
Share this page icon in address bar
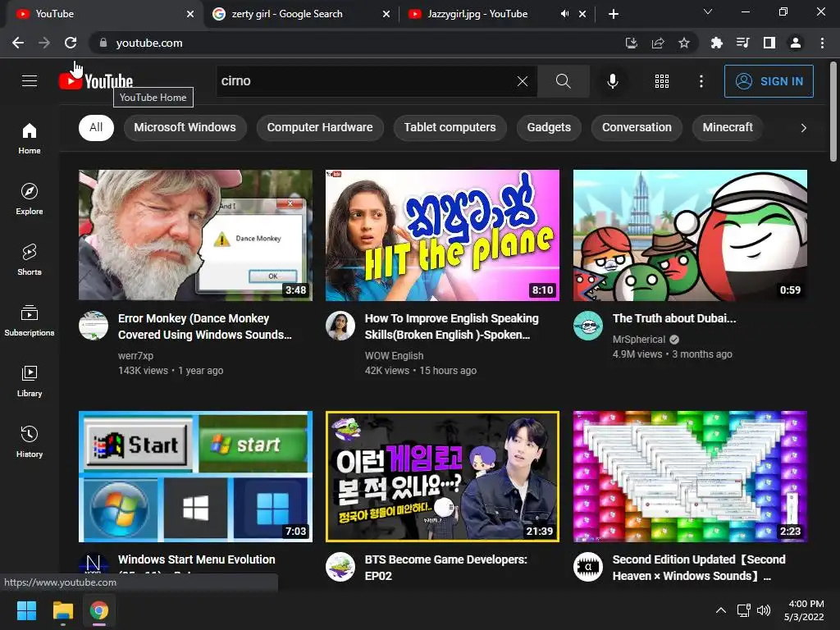click(658, 43)
